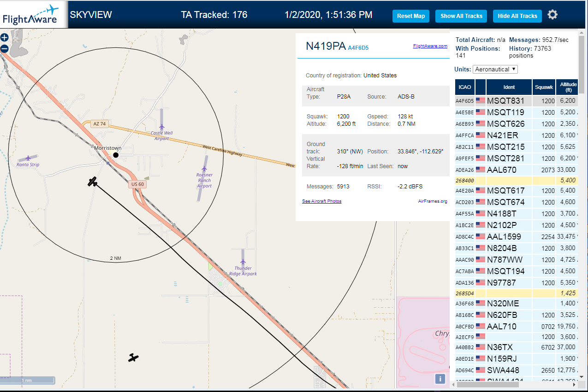Sort by the flag column header
The width and height of the screenshot is (588, 392).
click(481, 87)
